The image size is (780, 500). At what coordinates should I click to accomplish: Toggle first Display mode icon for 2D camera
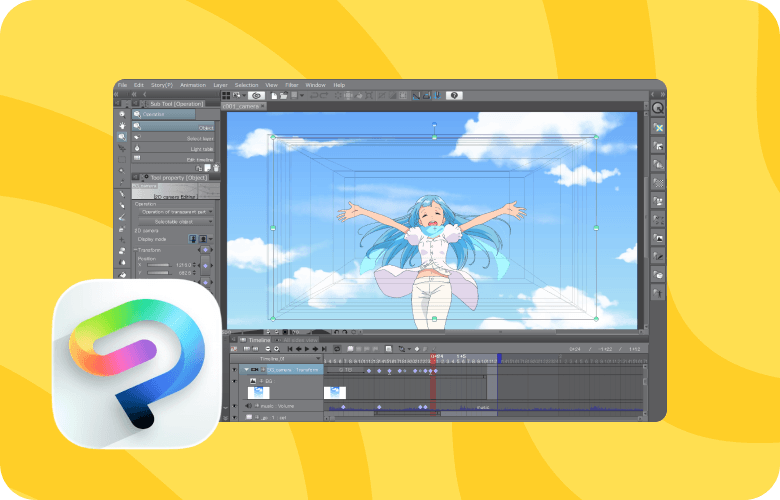click(x=193, y=239)
